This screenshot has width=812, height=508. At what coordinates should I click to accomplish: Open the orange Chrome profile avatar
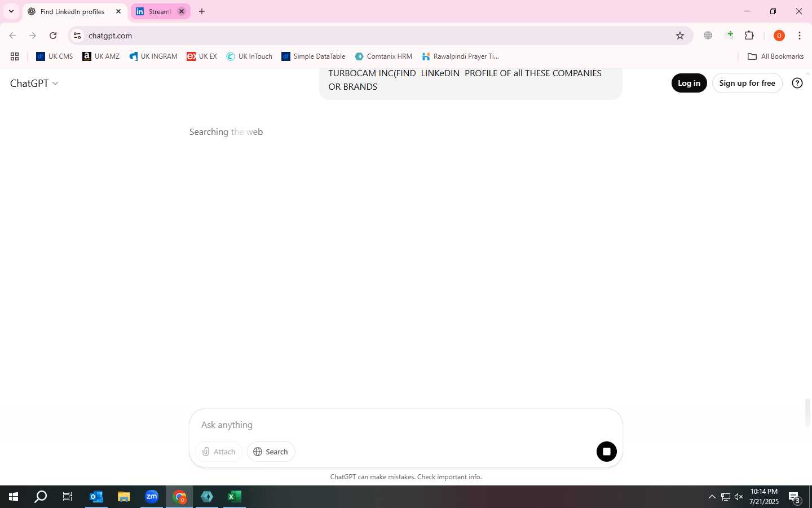pyautogui.click(x=779, y=36)
